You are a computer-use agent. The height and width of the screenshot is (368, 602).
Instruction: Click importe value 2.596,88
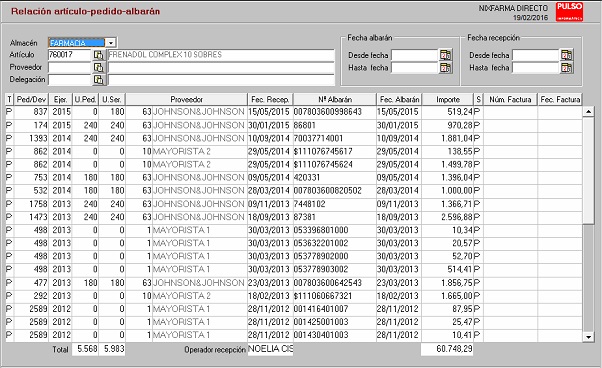456,217
